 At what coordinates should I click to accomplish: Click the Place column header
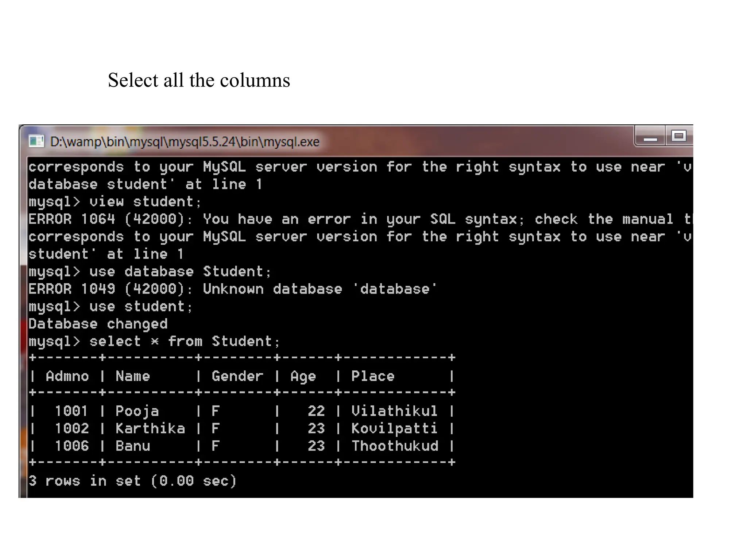pos(373,376)
